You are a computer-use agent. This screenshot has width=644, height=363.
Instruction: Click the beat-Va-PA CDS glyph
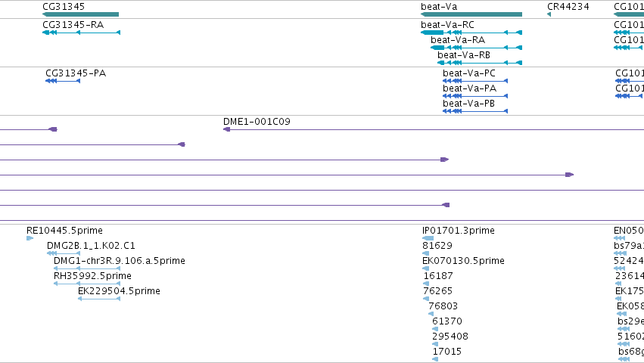tap(475, 96)
